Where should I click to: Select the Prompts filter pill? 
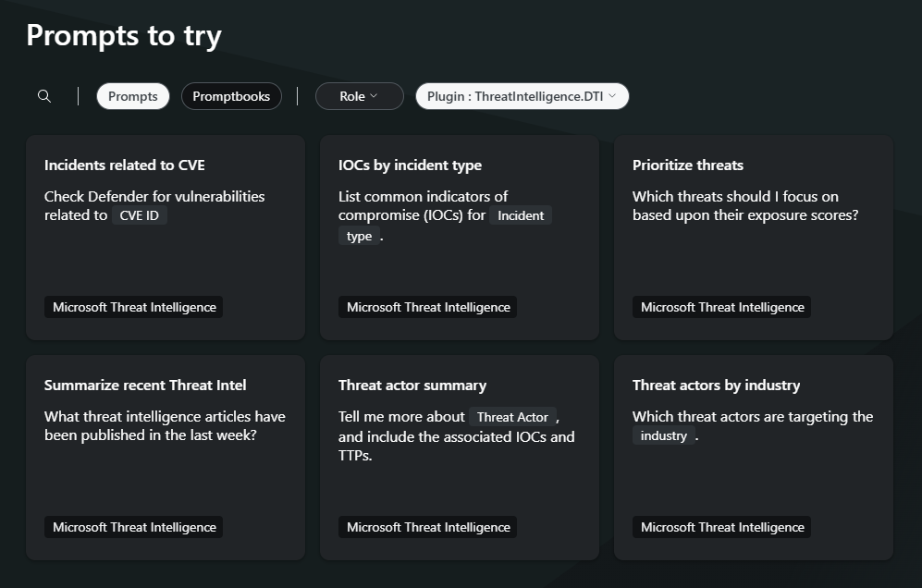133,96
